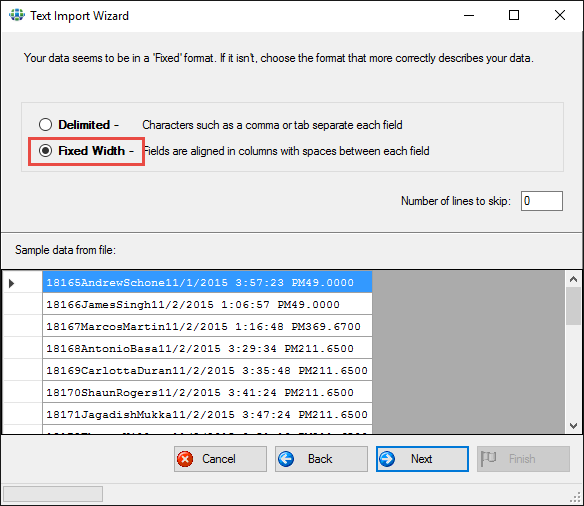Click the blue Back arrow icon
Screen dimensions: 584x506
[286, 459]
